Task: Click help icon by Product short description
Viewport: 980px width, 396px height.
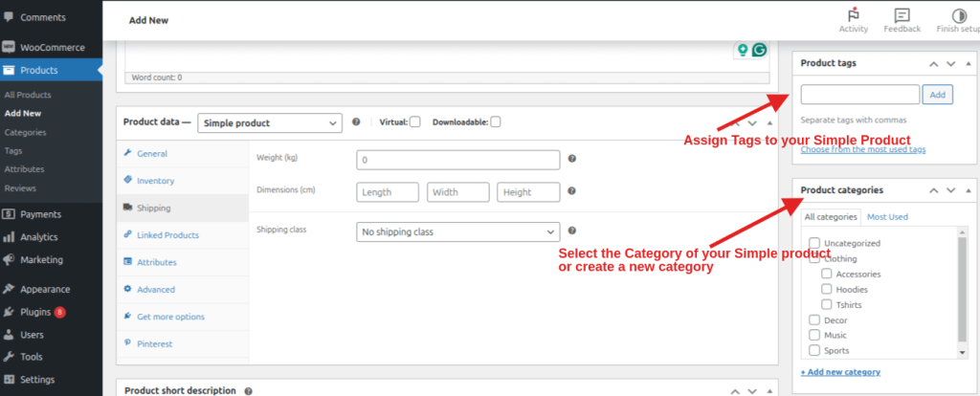Action: pyautogui.click(x=248, y=391)
